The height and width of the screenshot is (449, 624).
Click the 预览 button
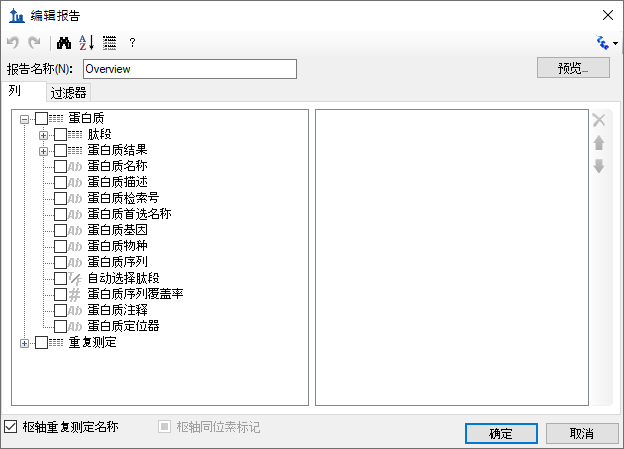(x=573, y=68)
